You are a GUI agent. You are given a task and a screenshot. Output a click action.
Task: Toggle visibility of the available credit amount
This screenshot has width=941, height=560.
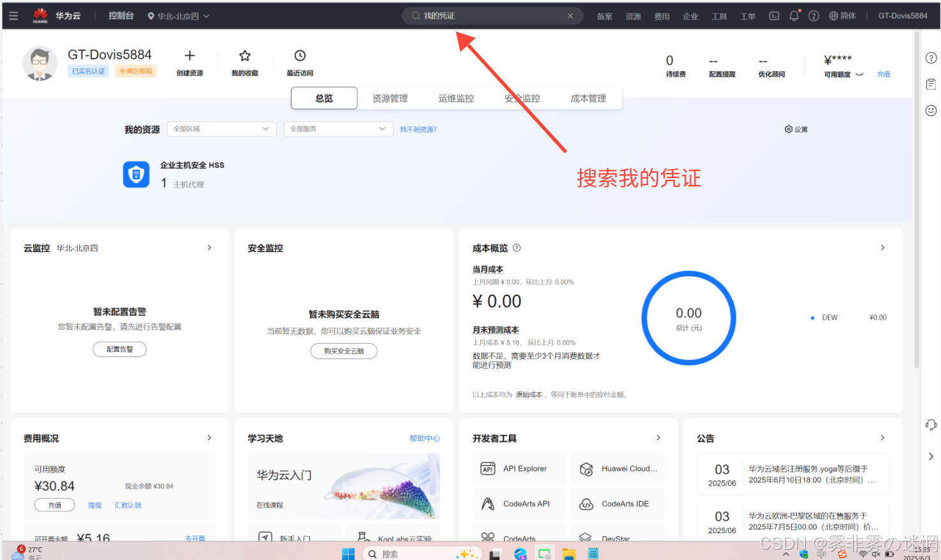pos(859,75)
